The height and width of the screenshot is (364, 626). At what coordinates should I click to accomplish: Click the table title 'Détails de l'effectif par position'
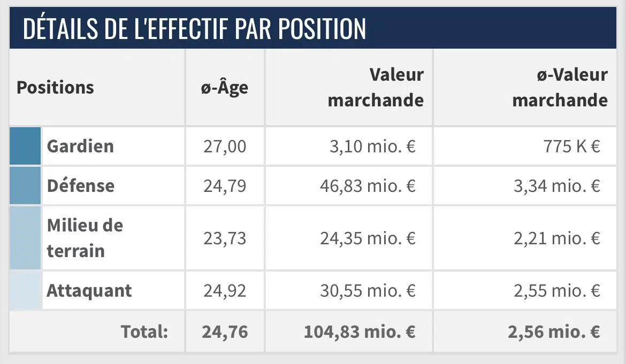pos(194,28)
